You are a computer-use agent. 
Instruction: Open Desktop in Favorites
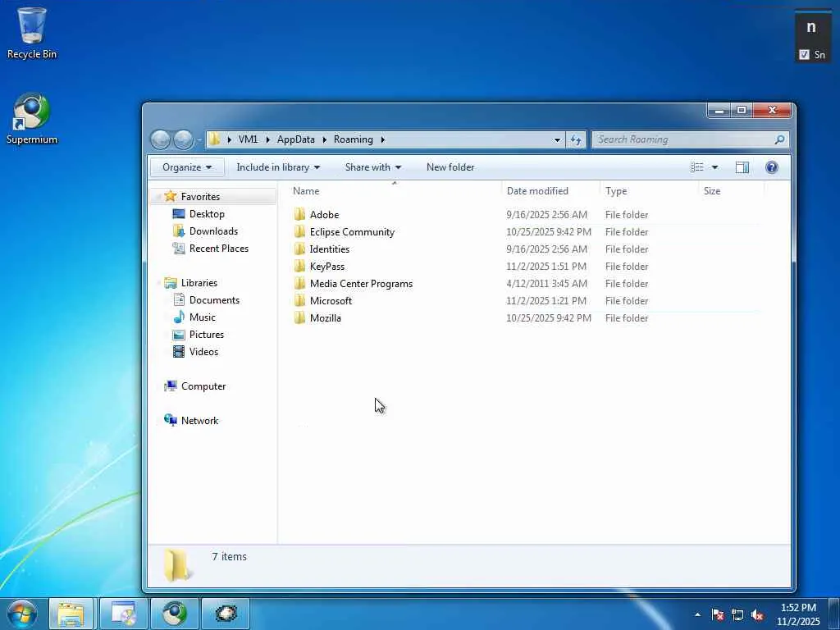[x=207, y=214]
